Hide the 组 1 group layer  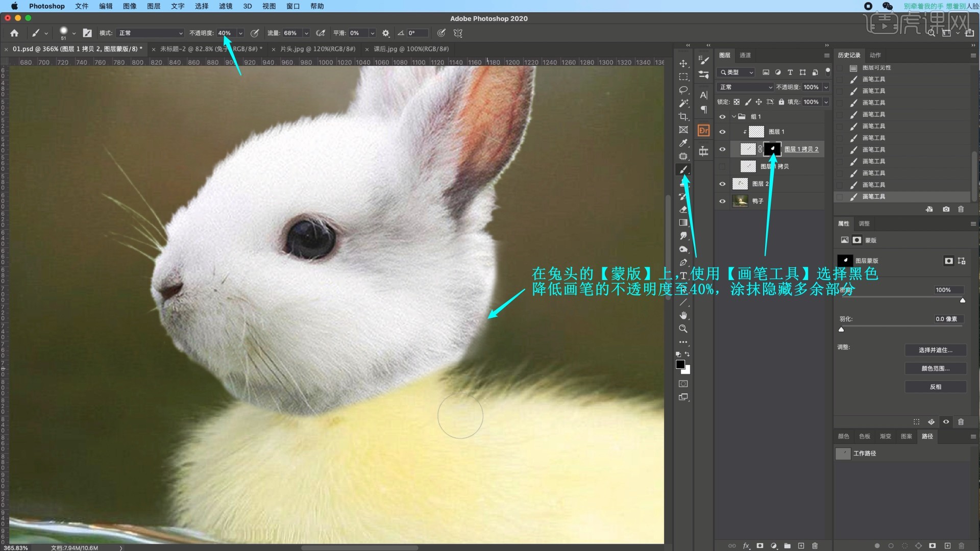click(x=722, y=117)
